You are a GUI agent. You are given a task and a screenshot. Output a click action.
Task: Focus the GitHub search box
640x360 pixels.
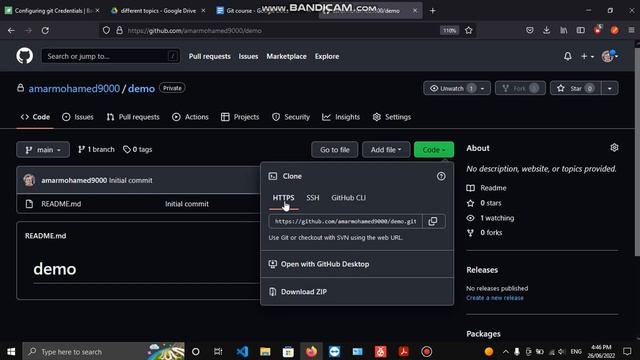coord(110,56)
